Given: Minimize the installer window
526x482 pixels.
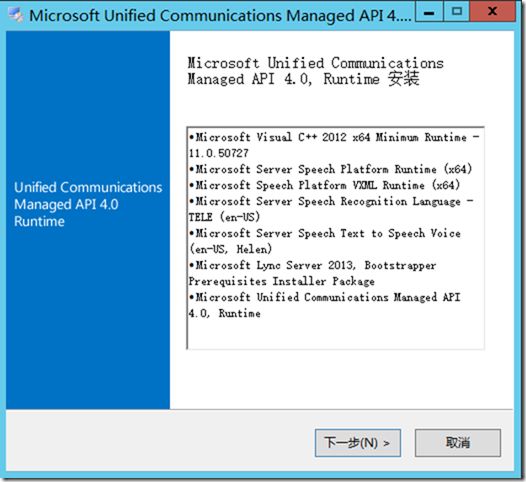Looking at the screenshot, I should pos(429,12).
